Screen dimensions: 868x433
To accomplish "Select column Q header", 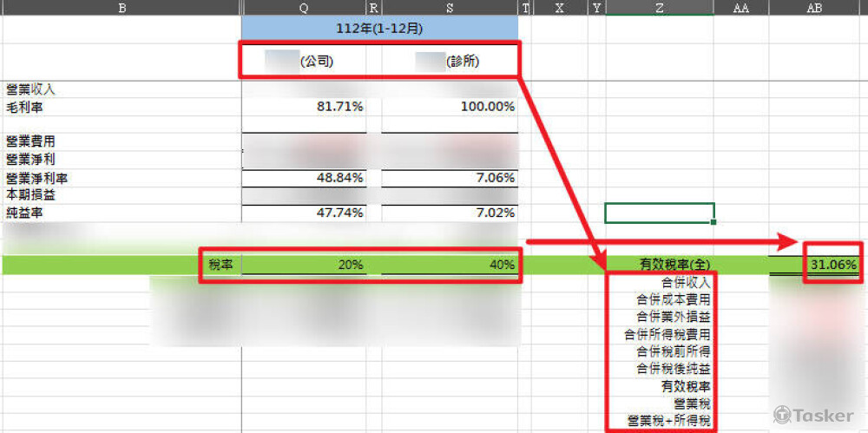I will click(x=303, y=8).
